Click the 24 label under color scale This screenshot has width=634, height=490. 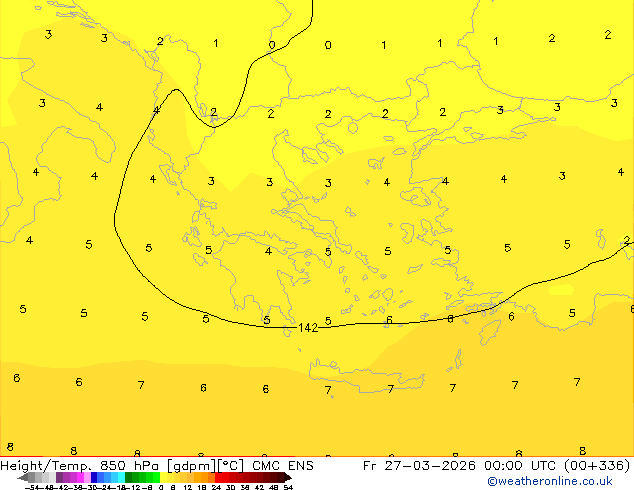[x=216, y=488]
